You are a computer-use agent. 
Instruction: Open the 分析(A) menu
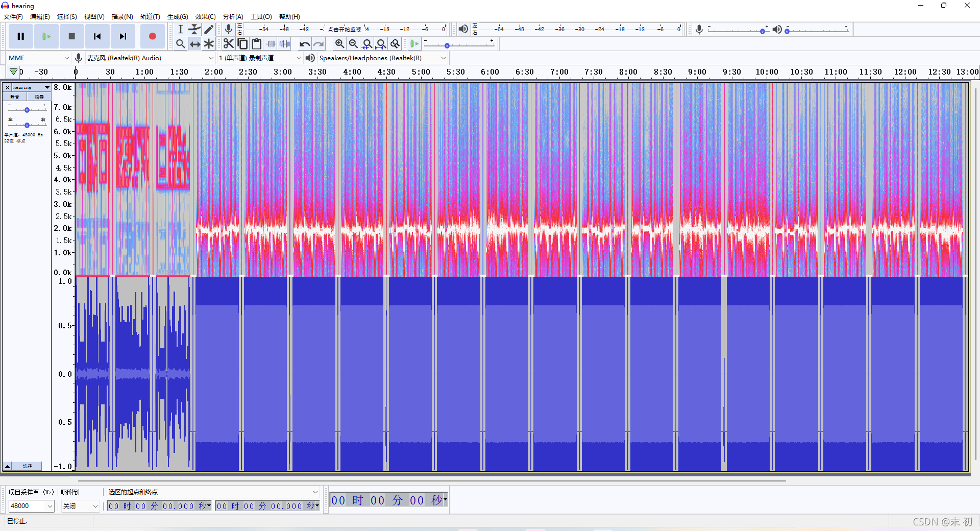point(233,17)
